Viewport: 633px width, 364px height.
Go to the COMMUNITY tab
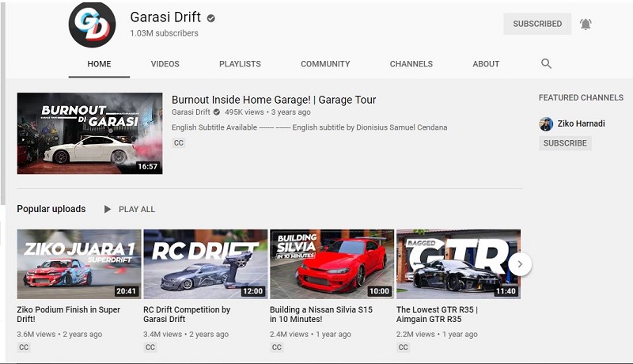tap(325, 64)
